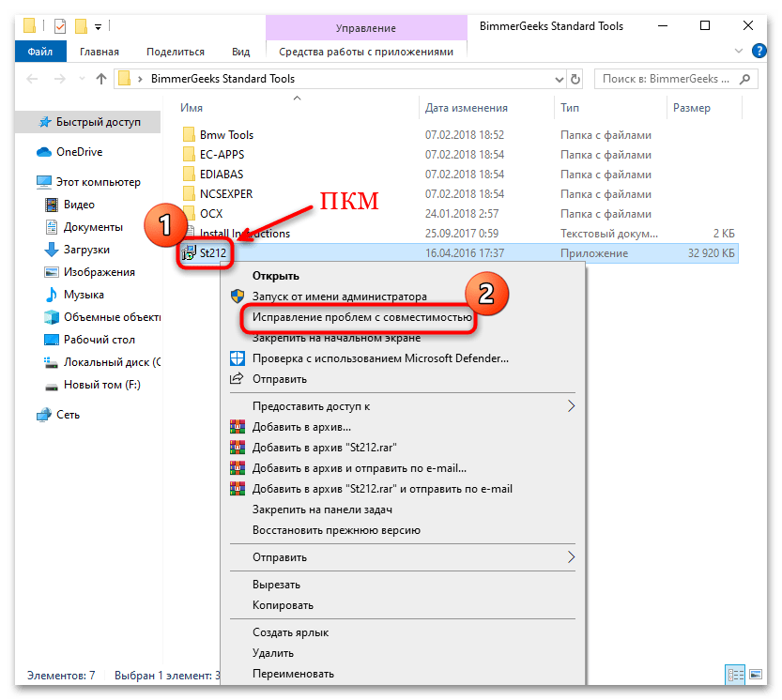The width and height of the screenshot is (782, 700).
Task: Sort by the Размер column header
Action: pos(691,108)
